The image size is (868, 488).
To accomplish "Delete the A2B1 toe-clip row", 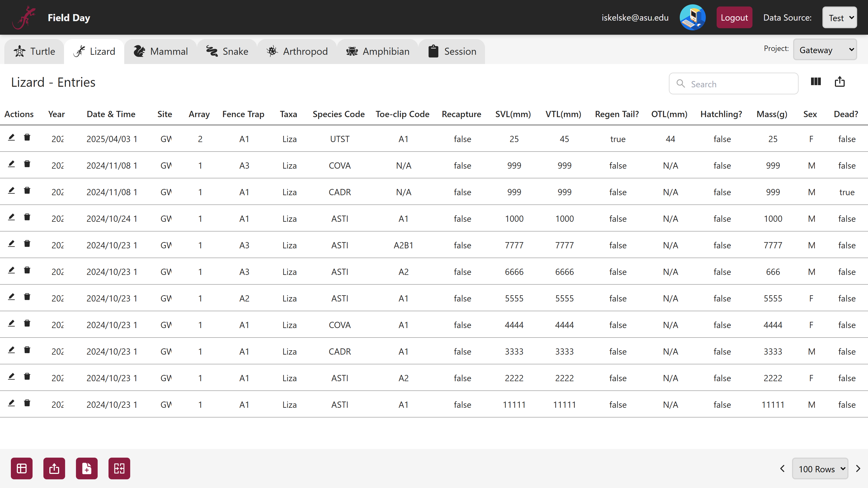I will coord(27,244).
